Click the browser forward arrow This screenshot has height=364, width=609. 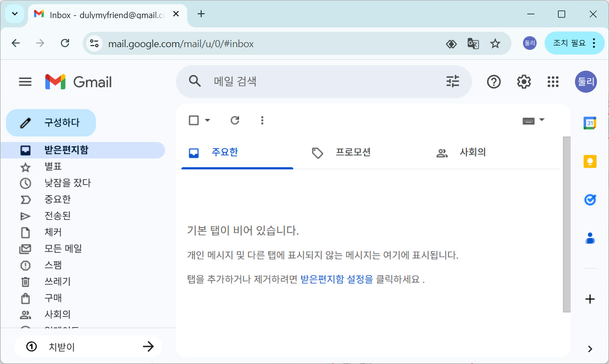[x=40, y=43]
